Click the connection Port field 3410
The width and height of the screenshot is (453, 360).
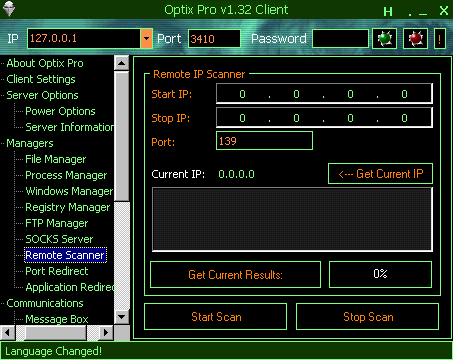pos(214,39)
